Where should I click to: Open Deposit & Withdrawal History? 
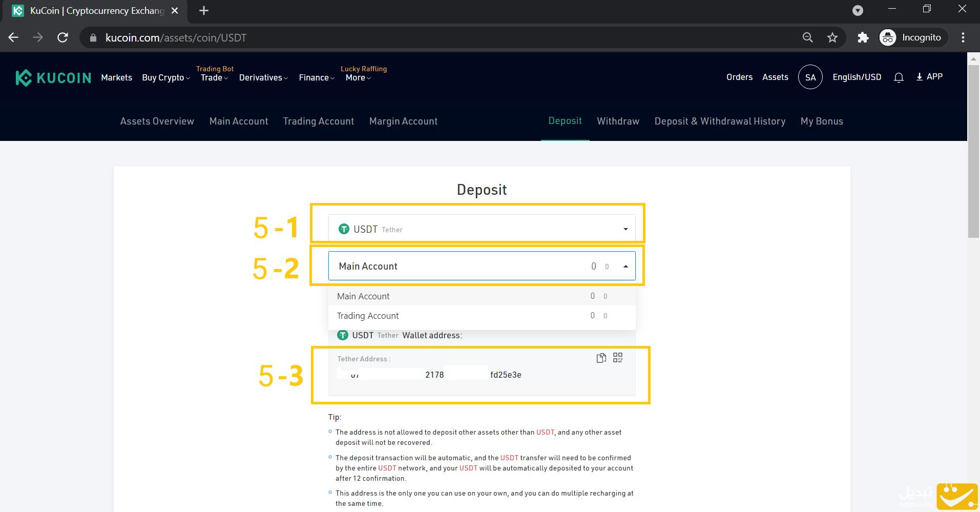click(720, 121)
